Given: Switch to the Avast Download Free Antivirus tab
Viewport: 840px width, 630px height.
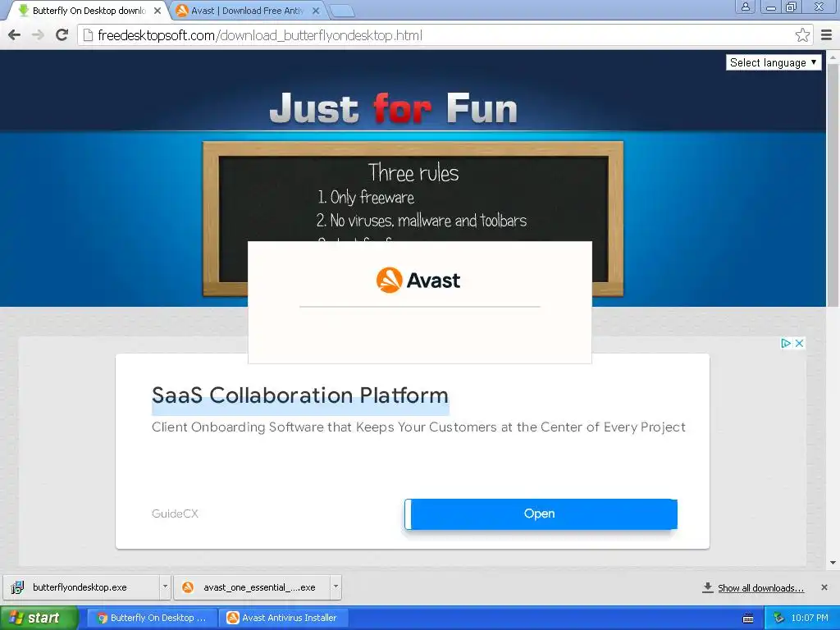Looking at the screenshot, I should tap(248, 11).
